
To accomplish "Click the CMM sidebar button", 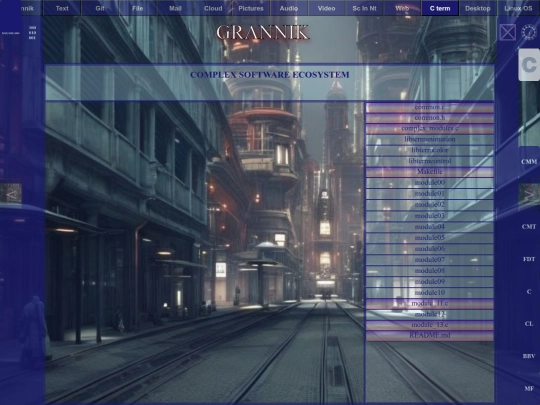I will (529, 162).
